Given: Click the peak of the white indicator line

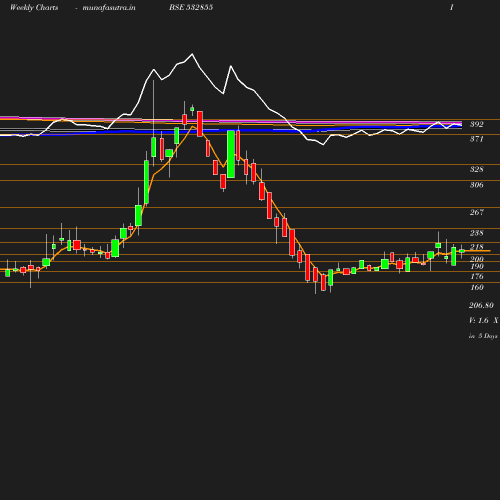Looking at the screenshot, I should coord(192,54).
